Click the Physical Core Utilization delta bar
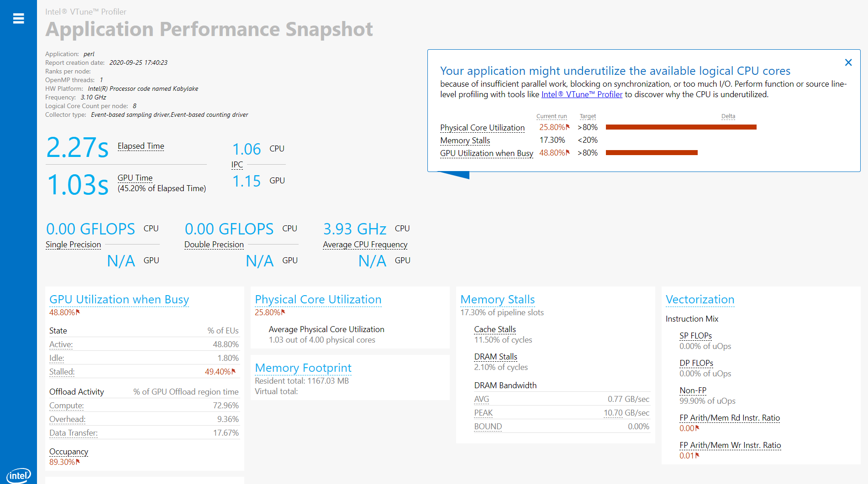This screenshot has width=868, height=484. (681, 127)
